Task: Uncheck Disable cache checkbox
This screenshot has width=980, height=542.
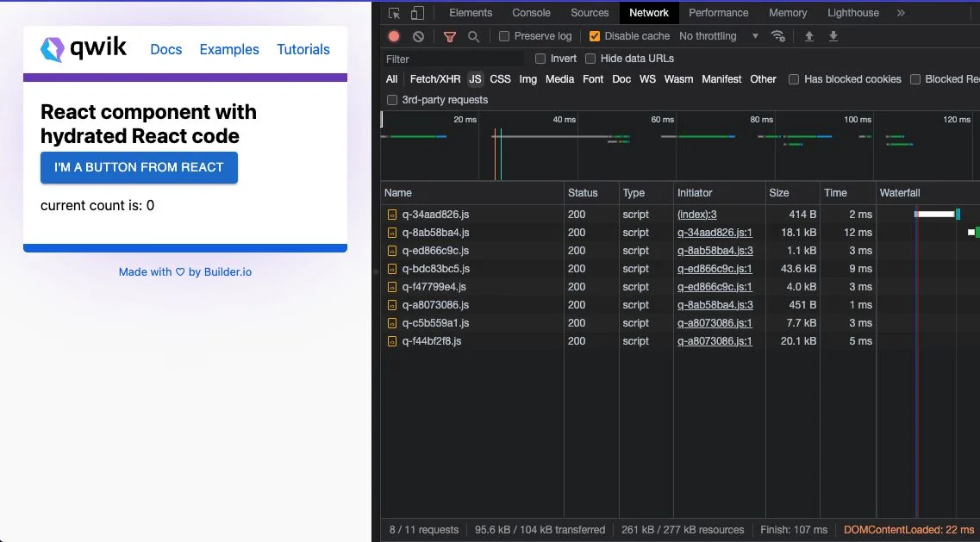Action: [595, 36]
